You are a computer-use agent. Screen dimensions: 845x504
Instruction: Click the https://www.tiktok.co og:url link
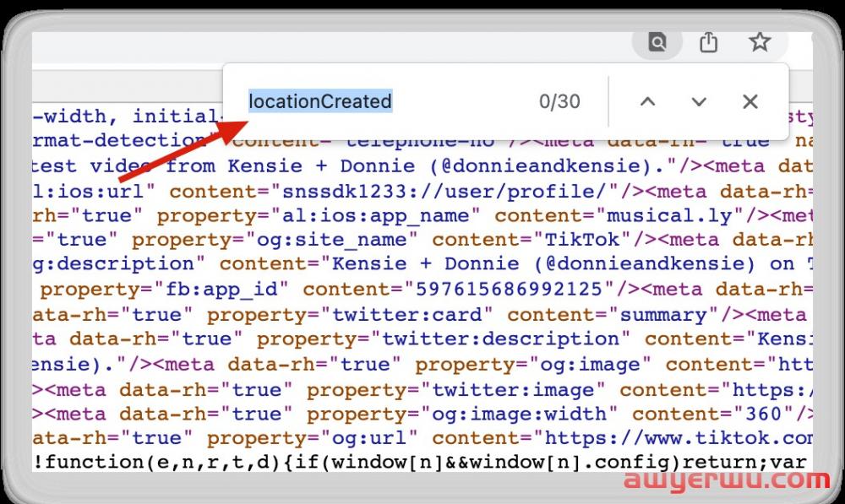point(678,437)
